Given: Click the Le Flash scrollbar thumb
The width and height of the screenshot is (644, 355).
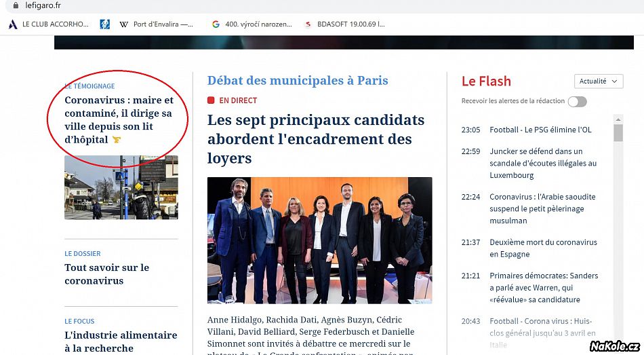Looking at the screenshot, I should pos(618,133).
